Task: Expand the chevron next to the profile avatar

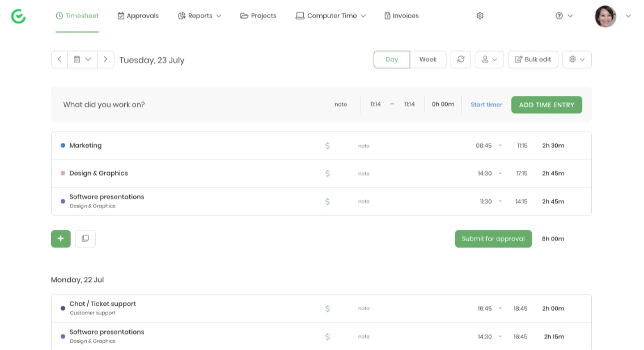Action: [628, 16]
